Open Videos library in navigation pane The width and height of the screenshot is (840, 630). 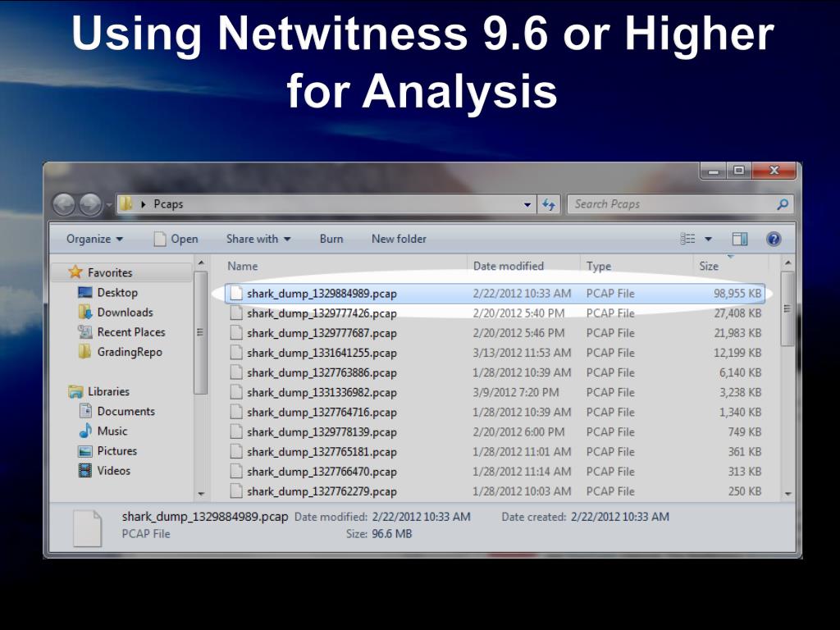[x=113, y=471]
